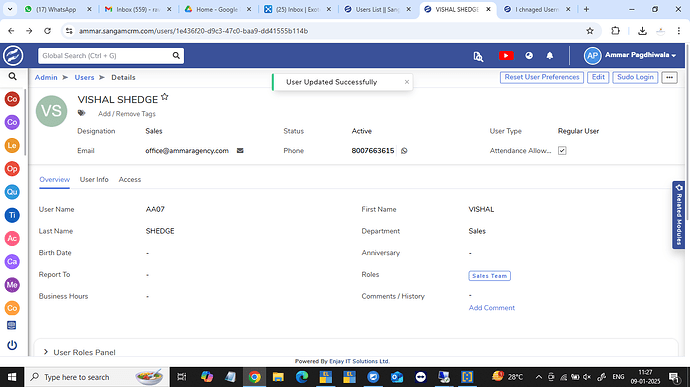This screenshot has width=690, height=387.
Task: Dismiss the User Updated Successfully notification
Action: coord(407,82)
